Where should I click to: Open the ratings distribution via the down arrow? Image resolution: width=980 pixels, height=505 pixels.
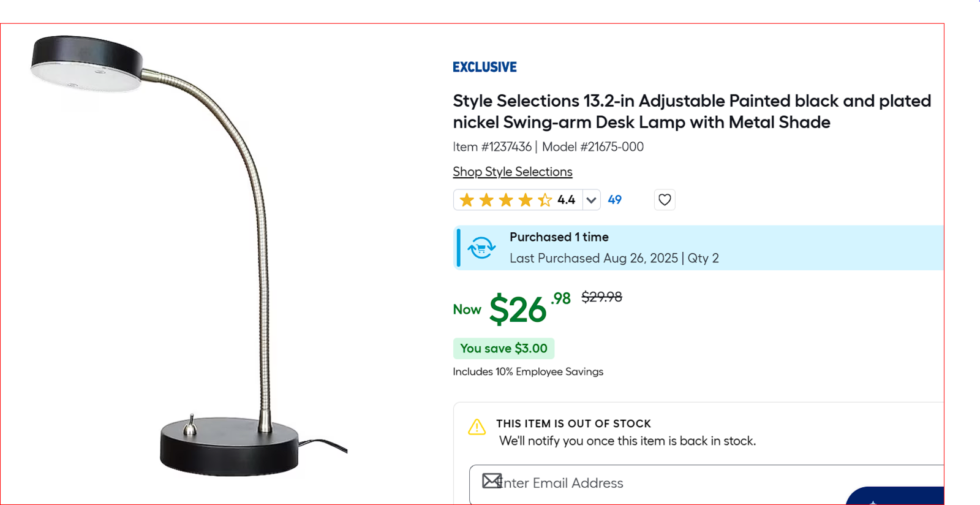click(x=591, y=200)
